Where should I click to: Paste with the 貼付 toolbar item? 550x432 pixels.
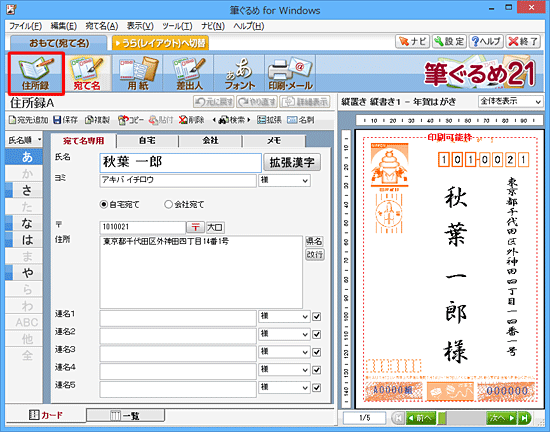point(161,120)
